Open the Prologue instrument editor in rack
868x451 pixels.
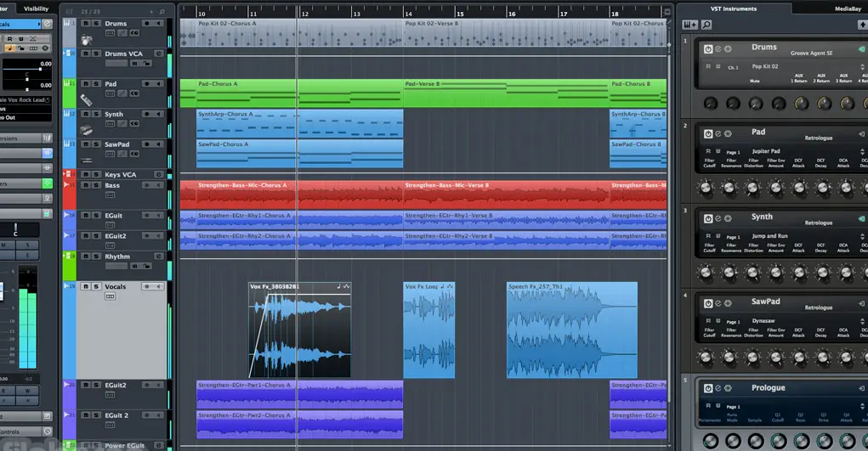[x=718, y=388]
